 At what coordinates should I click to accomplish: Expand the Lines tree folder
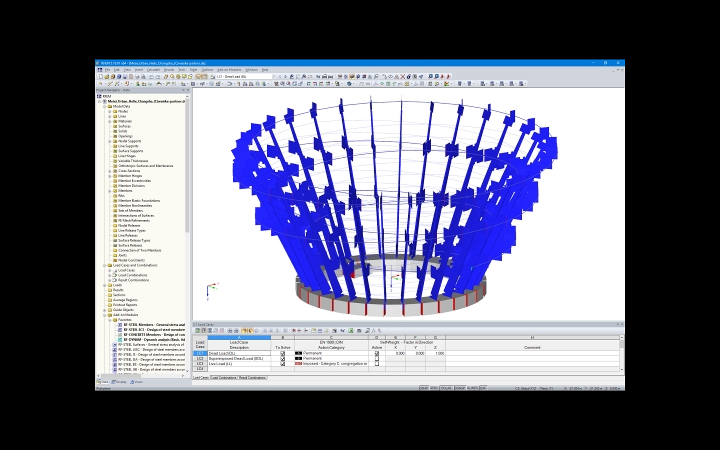pos(110,117)
